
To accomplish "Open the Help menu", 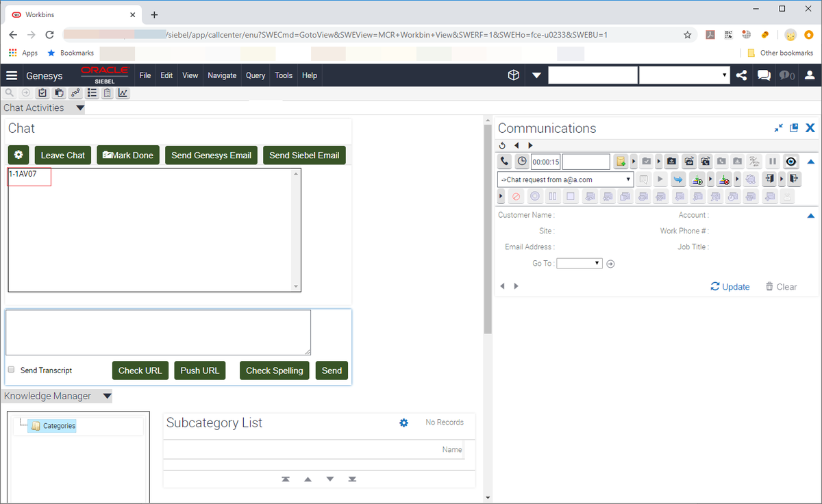I will [310, 75].
